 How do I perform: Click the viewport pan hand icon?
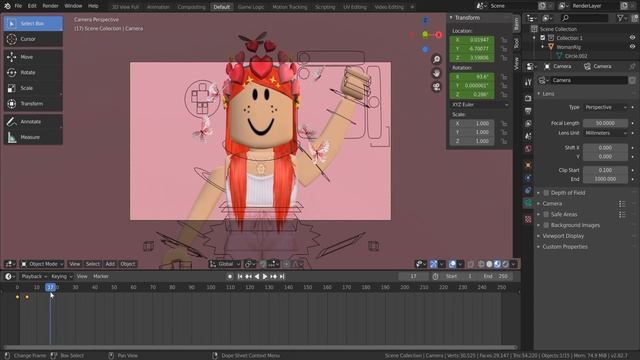tap(436, 73)
